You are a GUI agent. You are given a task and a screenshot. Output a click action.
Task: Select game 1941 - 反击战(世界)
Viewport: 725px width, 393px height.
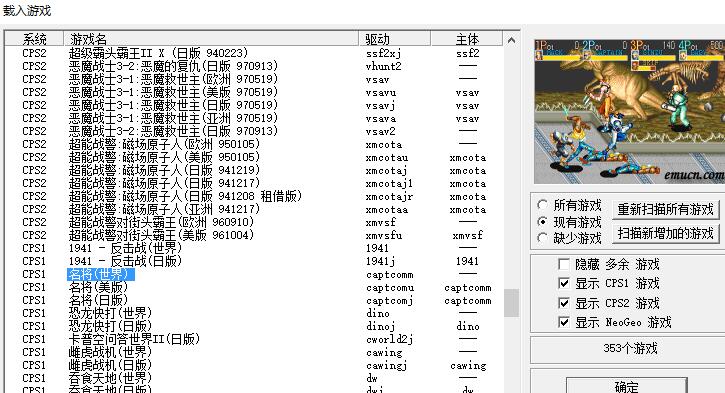(125, 248)
